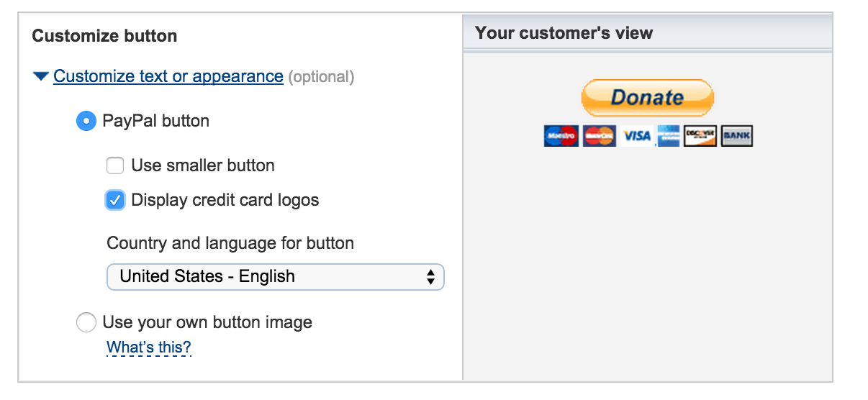Open the country and language dropdown
Screen dimensions: 868x400
[x=275, y=277]
